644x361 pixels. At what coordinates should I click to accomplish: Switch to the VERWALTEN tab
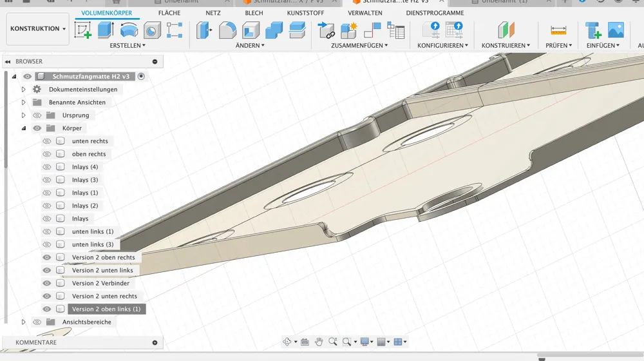(365, 13)
